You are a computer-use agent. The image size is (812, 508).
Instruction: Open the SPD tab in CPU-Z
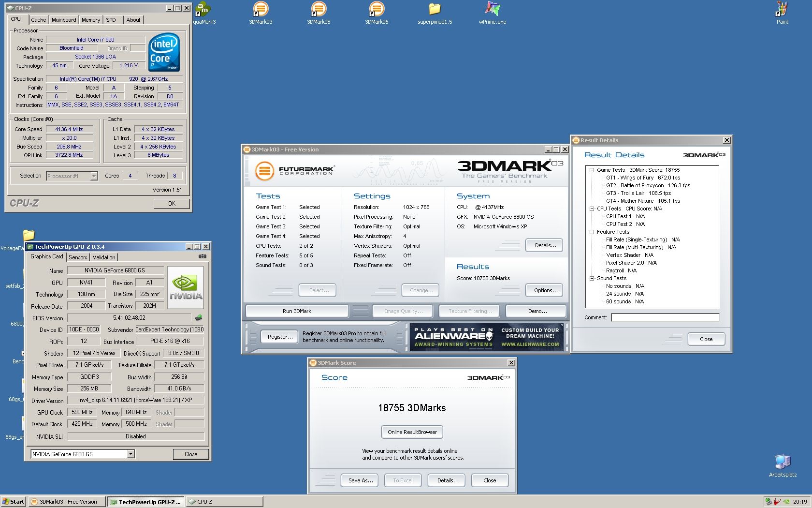111,20
